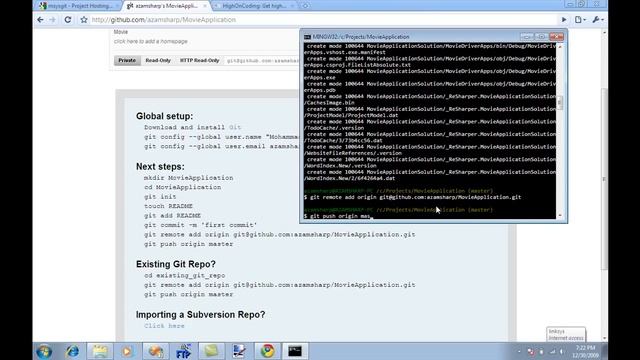Focus the address bar with github.com URL

click(322, 20)
